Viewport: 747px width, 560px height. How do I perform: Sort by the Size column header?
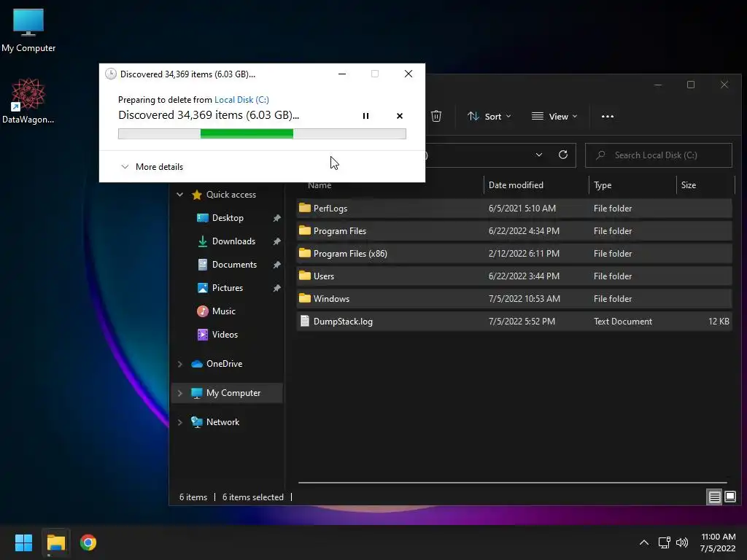689,185
